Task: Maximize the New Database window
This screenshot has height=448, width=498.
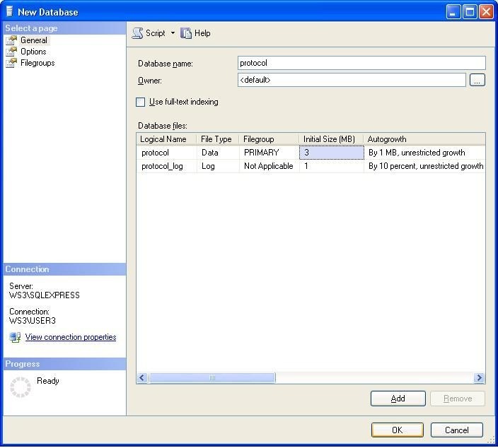Action: pyautogui.click(x=470, y=12)
